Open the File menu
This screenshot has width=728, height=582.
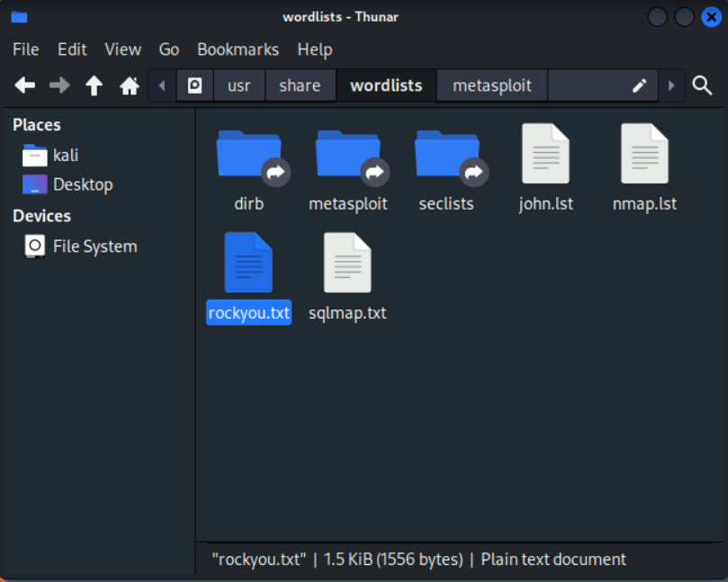click(x=26, y=49)
